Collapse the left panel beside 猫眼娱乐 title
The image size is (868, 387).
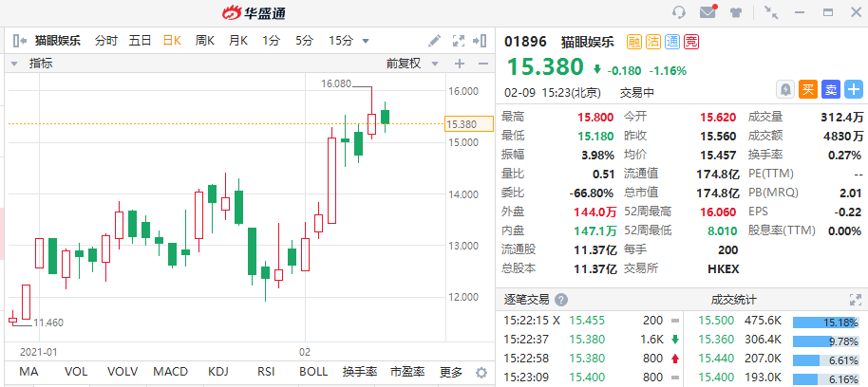click(x=19, y=41)
